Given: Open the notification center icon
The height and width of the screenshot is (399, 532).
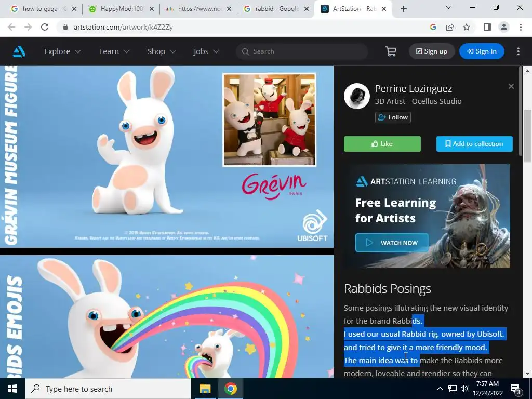Looking at the screenshot, I should [x=516, y=389].
